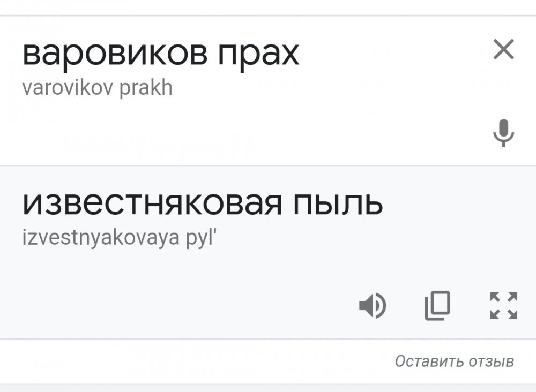This screenshot has width=536, height=392.
Task: Place cursor on the word 'прах'
Action: [259, 55]
